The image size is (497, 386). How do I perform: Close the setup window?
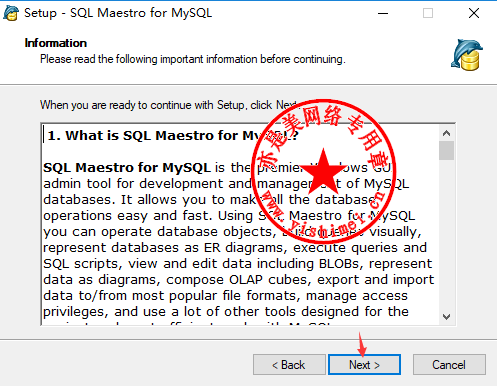pyautogui.click(x=474, y=13)
